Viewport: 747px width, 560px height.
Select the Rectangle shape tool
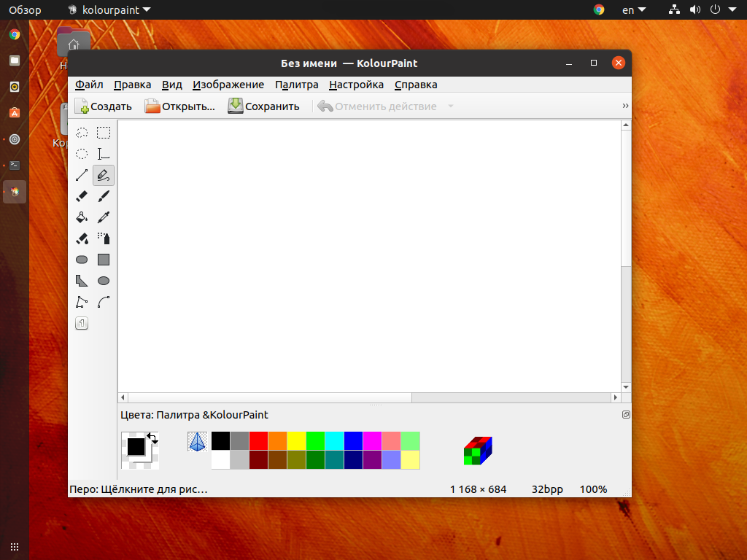click(104, 260)
